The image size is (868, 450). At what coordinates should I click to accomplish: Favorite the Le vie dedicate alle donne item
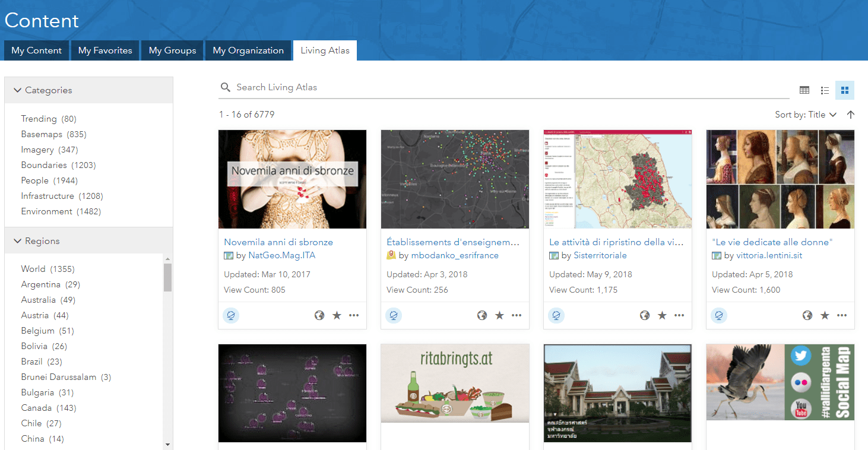click(825, 315)
